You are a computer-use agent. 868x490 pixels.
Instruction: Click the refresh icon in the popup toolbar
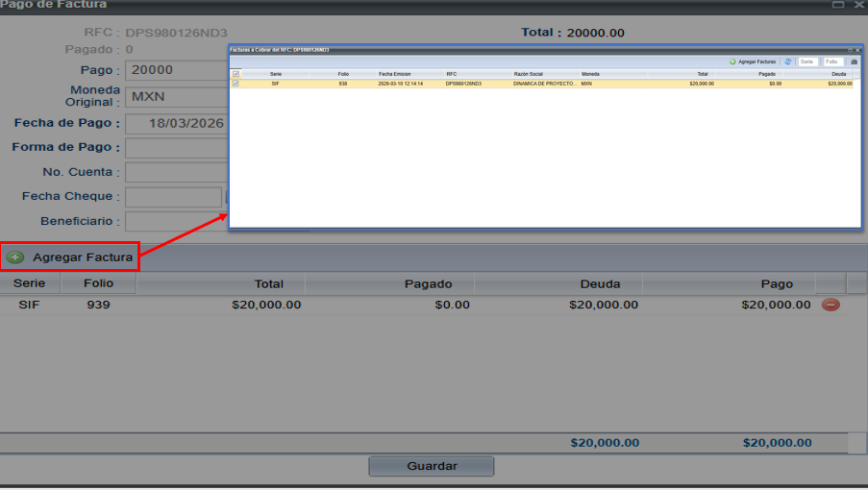tap(787, 61)
